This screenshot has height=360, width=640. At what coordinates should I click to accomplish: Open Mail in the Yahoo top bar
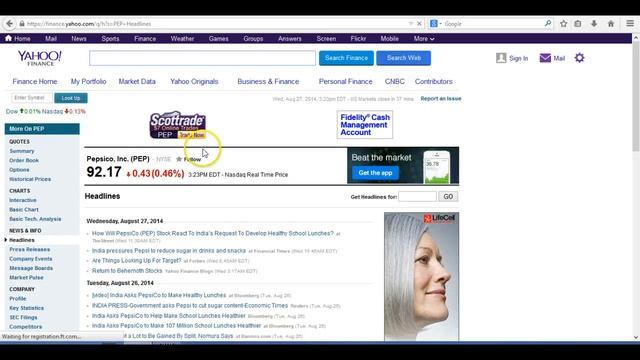click(51, 39)
